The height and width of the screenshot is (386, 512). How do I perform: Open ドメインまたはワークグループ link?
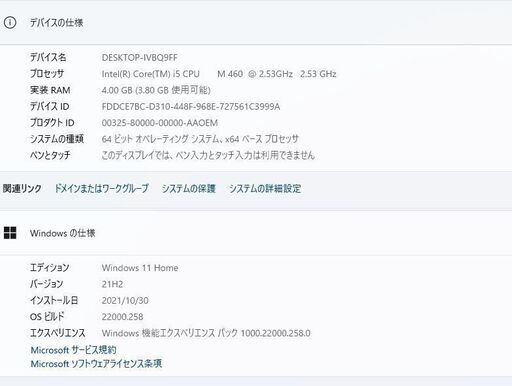[102, 189]
